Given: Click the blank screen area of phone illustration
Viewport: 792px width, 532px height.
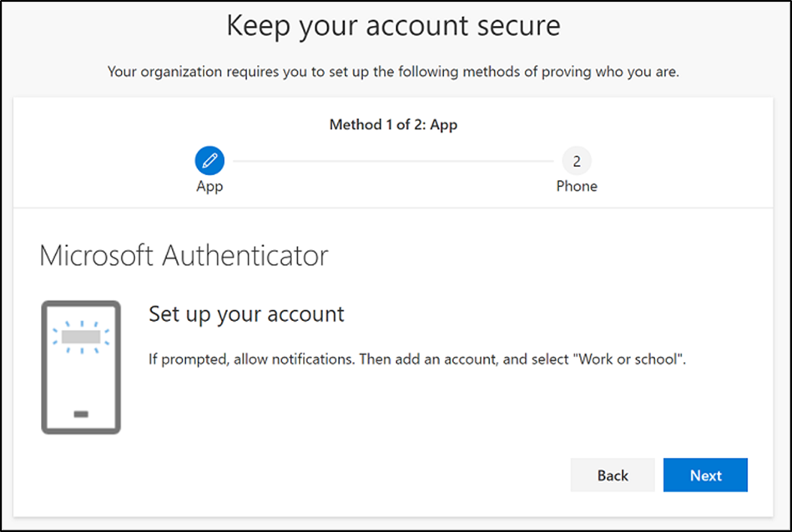Looking at the screenshot, I should (x=81, y=379).
